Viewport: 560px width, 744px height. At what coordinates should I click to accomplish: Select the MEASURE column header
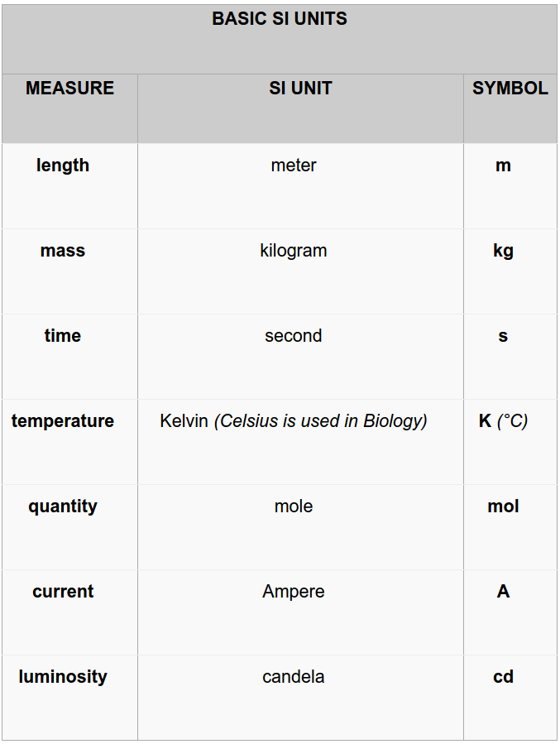coord(69,89)
